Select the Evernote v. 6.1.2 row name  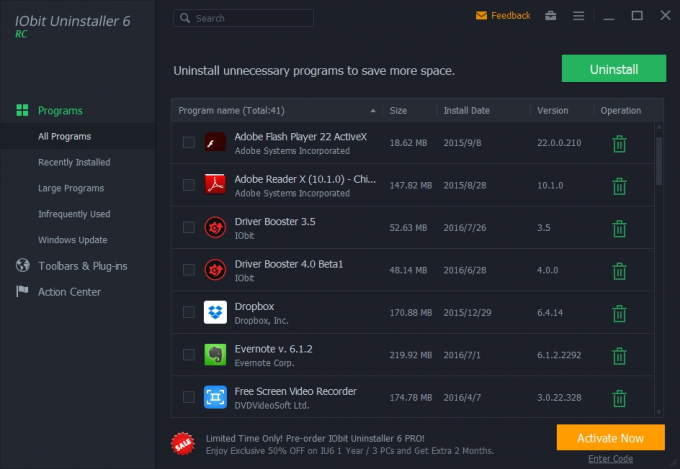[x=273, y=349]
